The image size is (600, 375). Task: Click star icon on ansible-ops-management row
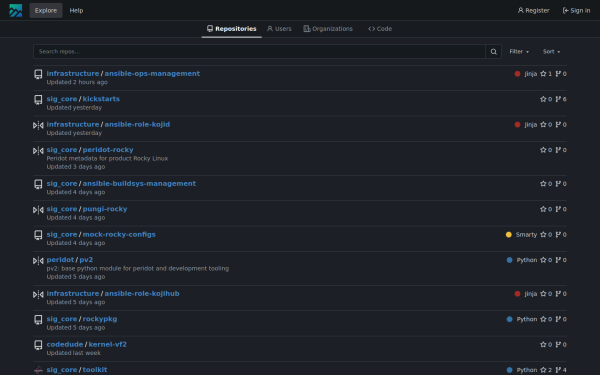[543, 73]
